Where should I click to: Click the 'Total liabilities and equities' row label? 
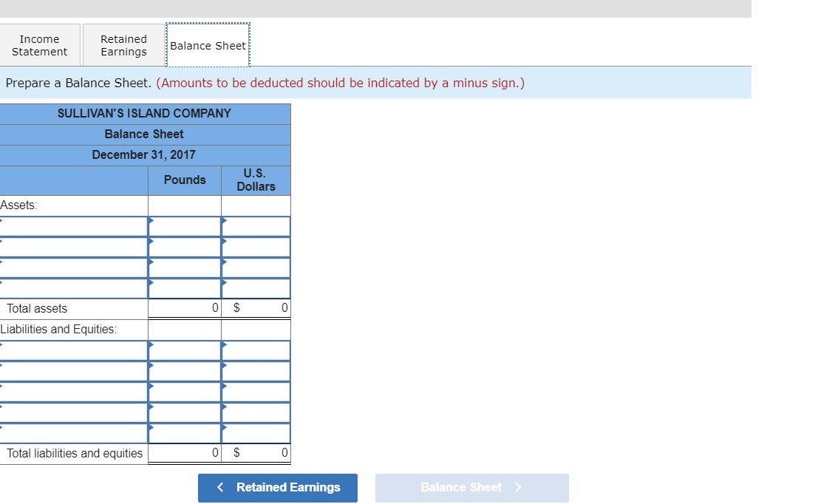[x=75, y=454]
